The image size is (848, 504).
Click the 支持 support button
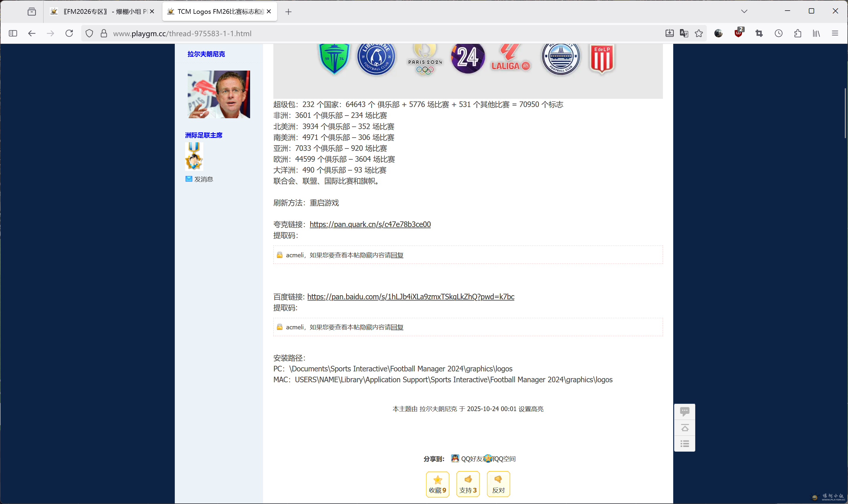[468, 484]
